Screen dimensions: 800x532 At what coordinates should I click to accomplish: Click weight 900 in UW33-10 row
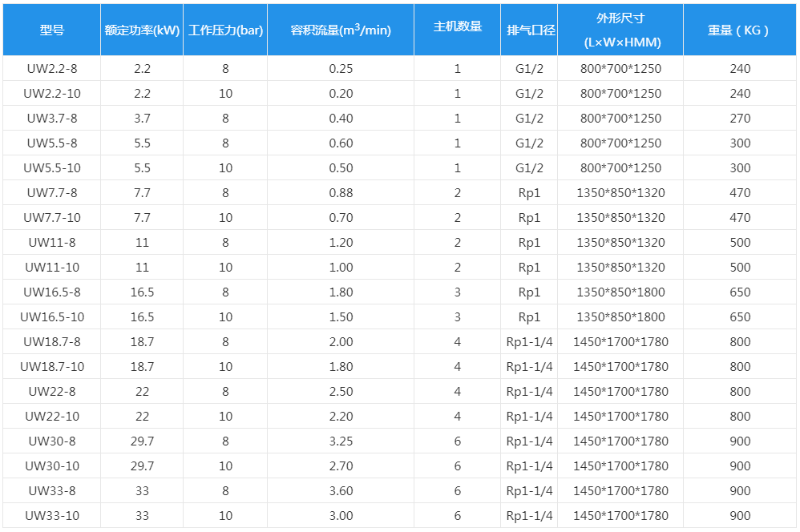tap(740, 516)
